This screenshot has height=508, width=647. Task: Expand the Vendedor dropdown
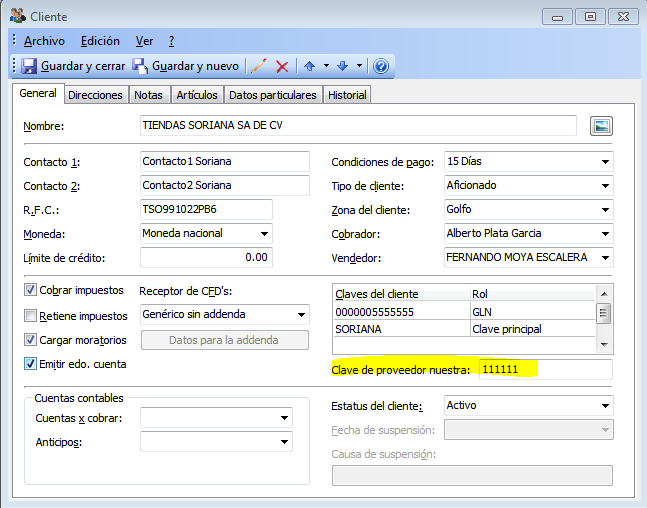pos(605,258)
